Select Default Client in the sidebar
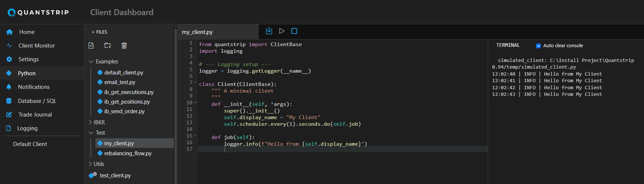Viewport: 644px width, 184px height. pos(30,144)
